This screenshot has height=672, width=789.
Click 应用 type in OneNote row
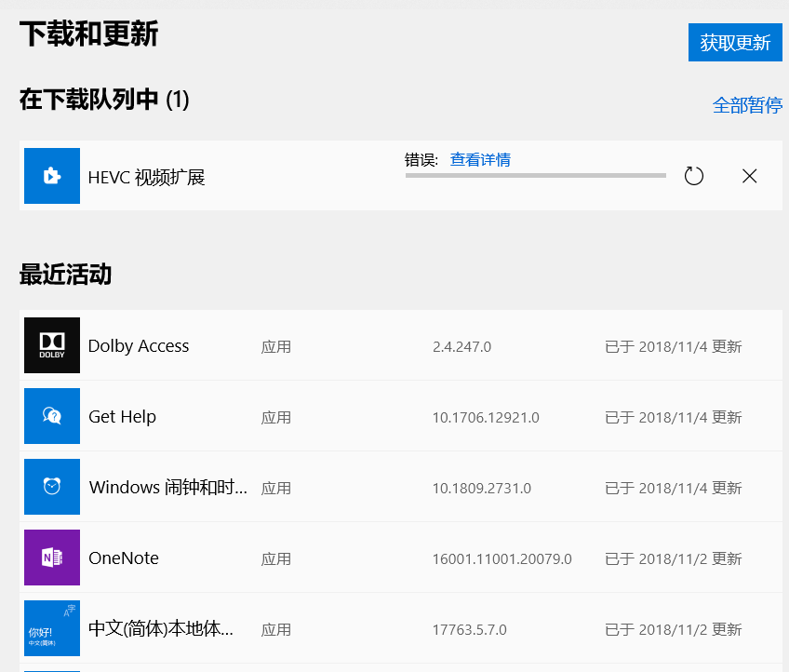[276, 559]
